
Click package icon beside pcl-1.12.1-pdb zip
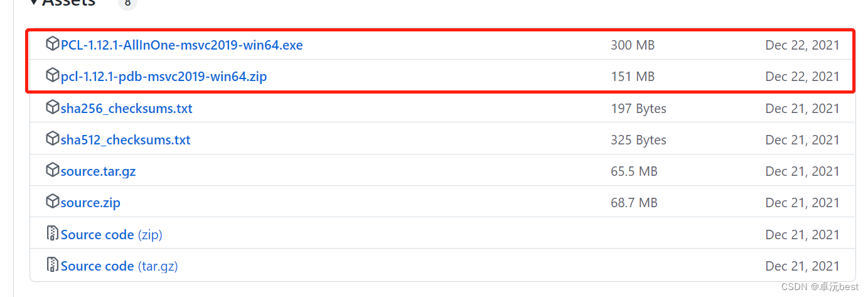pyautogui.click(x=53, y=76)
